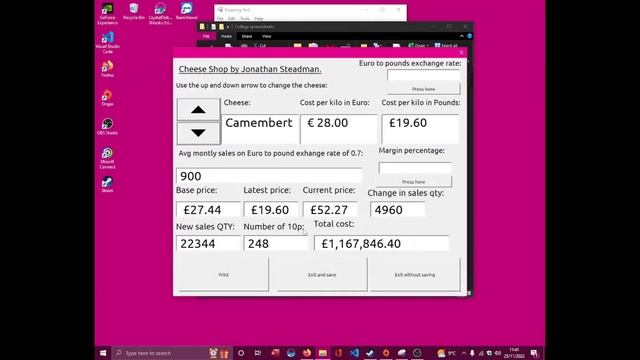Click Press here under Margin percentage
The height and width of the screenshot is (360, 640).
413,182
